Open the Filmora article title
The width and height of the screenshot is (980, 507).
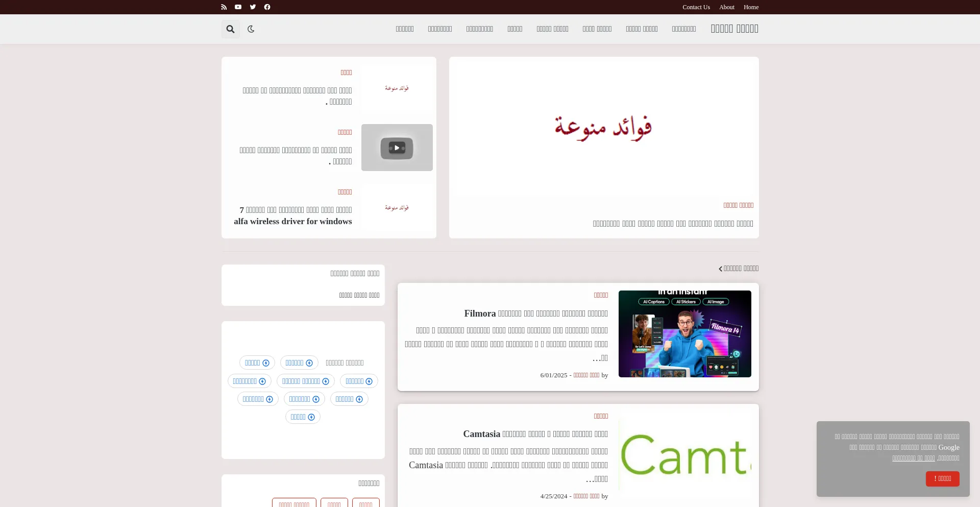click(x=535, y=313)
